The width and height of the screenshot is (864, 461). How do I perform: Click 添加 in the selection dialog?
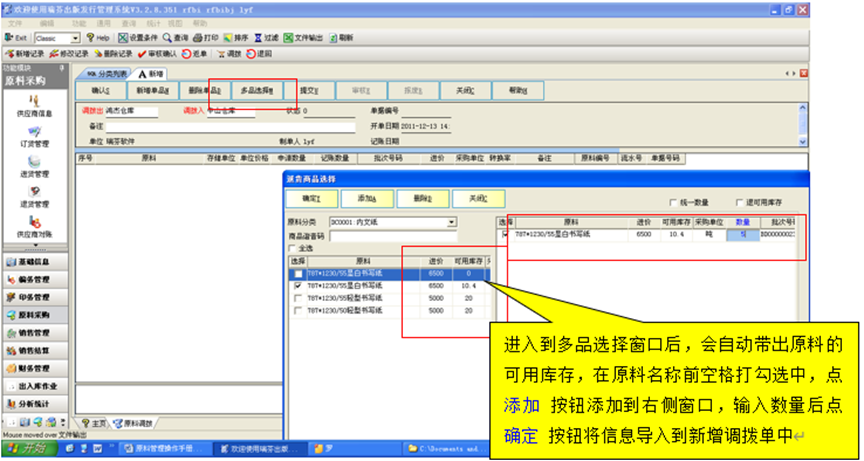pyautogui.click(x=367, y=199)
